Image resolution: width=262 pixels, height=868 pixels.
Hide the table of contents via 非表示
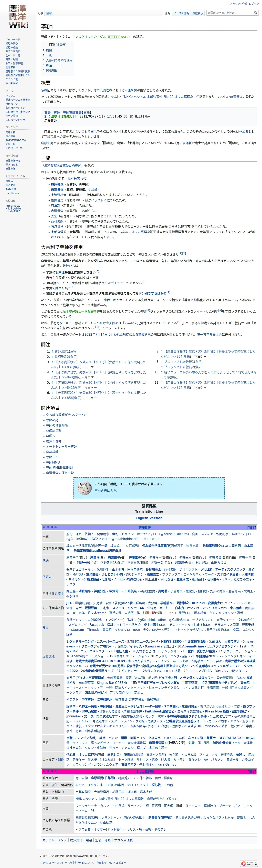61,45
